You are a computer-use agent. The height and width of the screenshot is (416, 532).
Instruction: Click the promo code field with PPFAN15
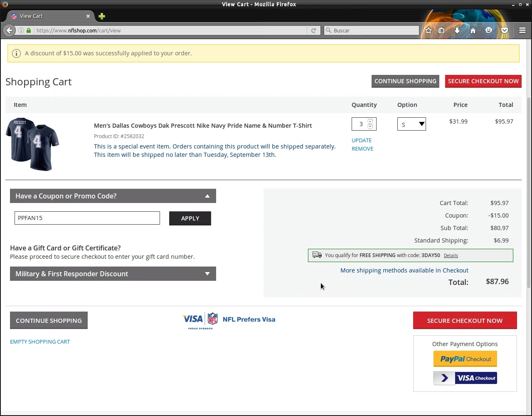[87, 218]
